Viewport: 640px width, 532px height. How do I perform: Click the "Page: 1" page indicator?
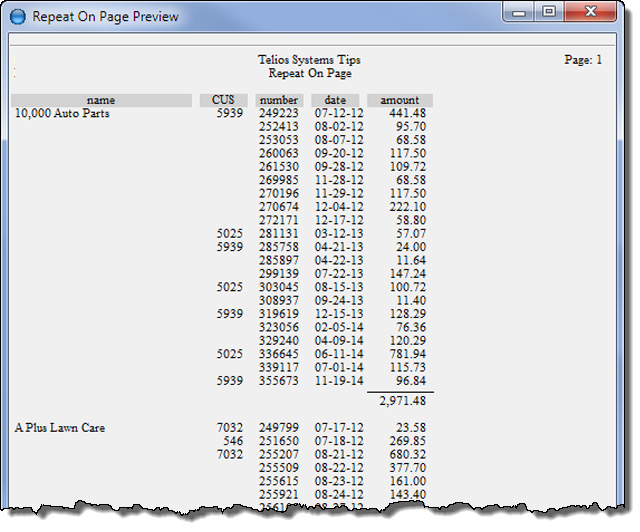(x=583, y=60)
